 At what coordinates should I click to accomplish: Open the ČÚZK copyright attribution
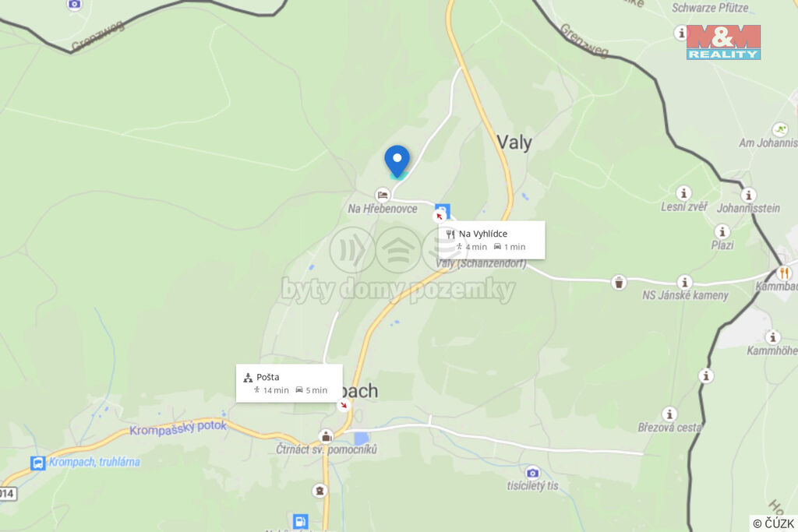[x=773, y=523]
